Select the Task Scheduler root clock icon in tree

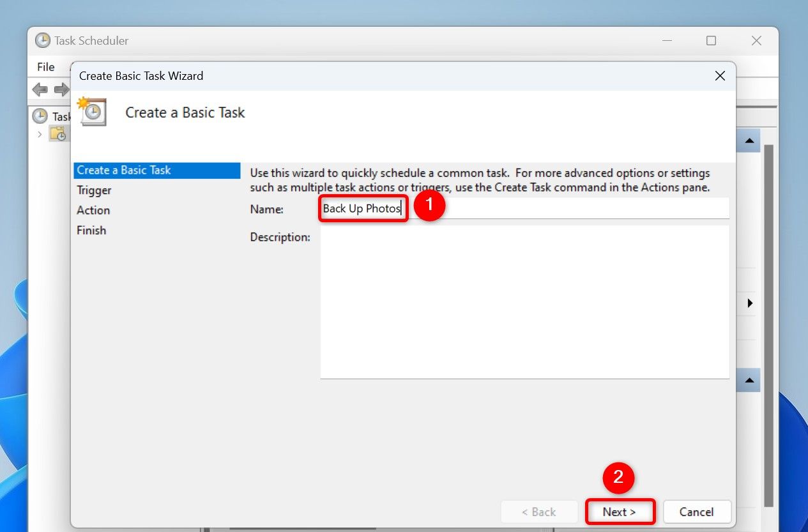[40, 116]
